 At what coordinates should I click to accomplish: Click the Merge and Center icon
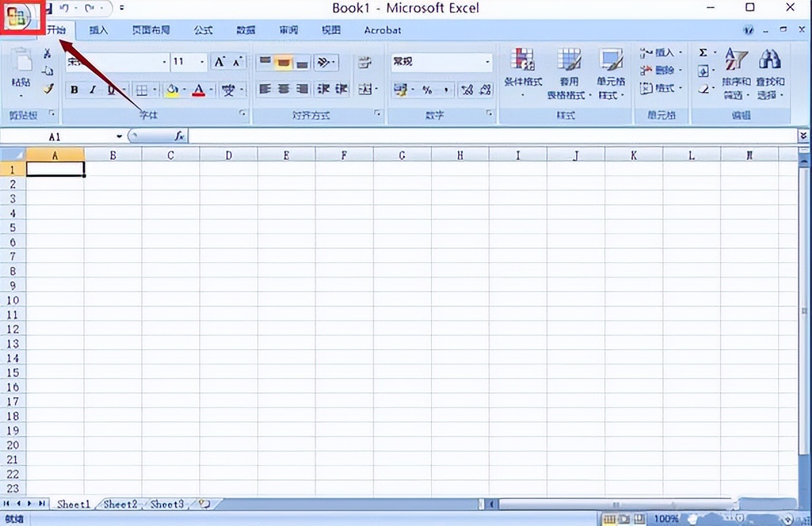(x=365, y=89)
